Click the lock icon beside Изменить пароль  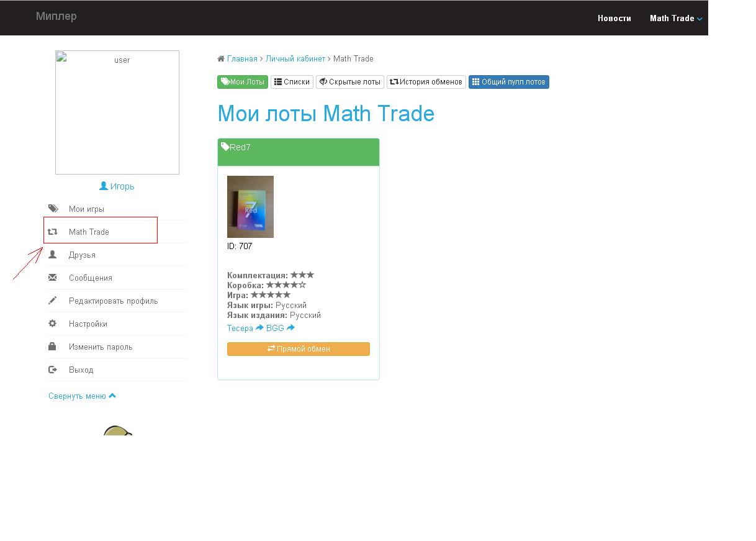click(53, 347)
